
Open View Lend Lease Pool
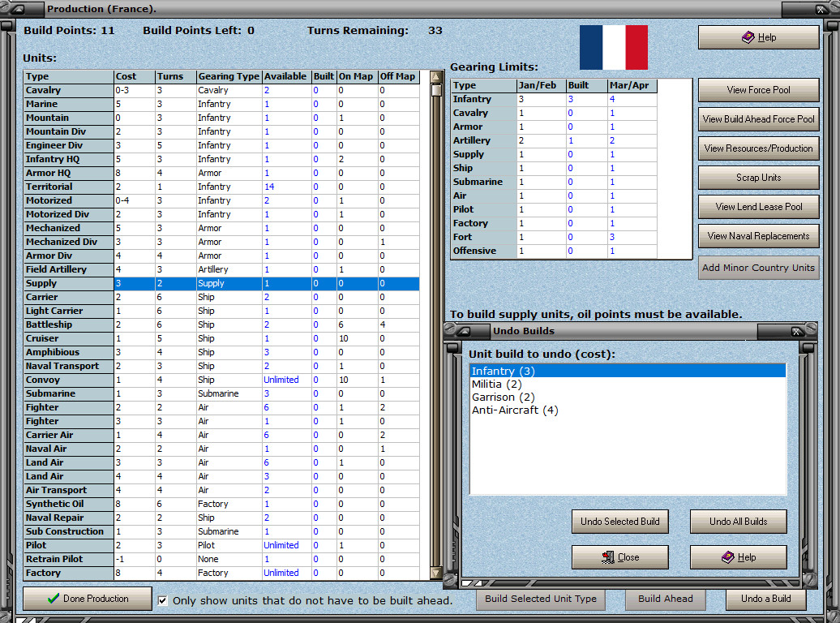[x=758, y=207]
